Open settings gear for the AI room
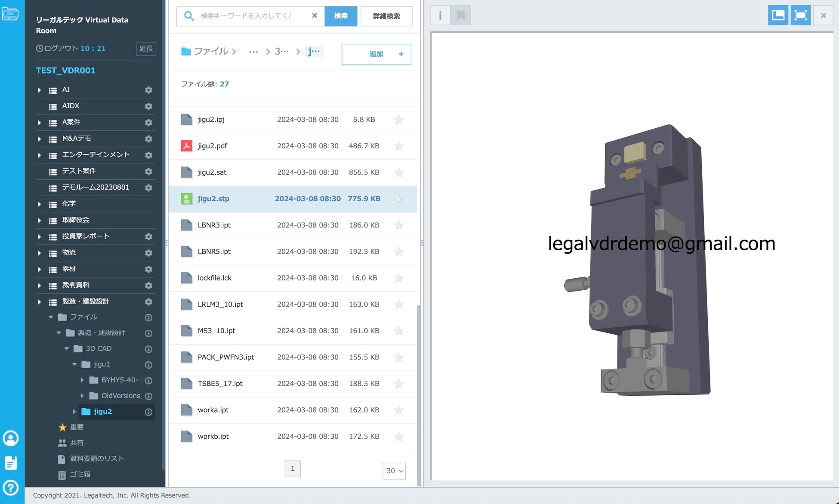This screenshot has height=504, width=839. pyautogui.click(x=148, y=90)
